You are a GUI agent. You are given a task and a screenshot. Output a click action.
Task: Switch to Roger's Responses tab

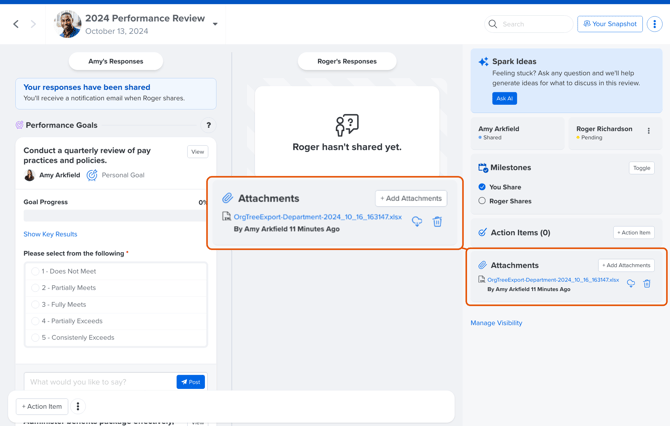(x=347, y=61)
